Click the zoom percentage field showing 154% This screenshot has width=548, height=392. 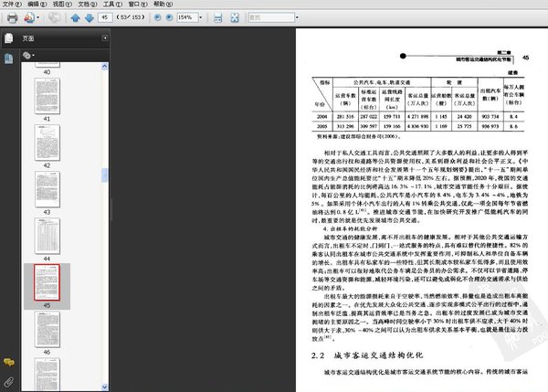[x=187, y=17]
